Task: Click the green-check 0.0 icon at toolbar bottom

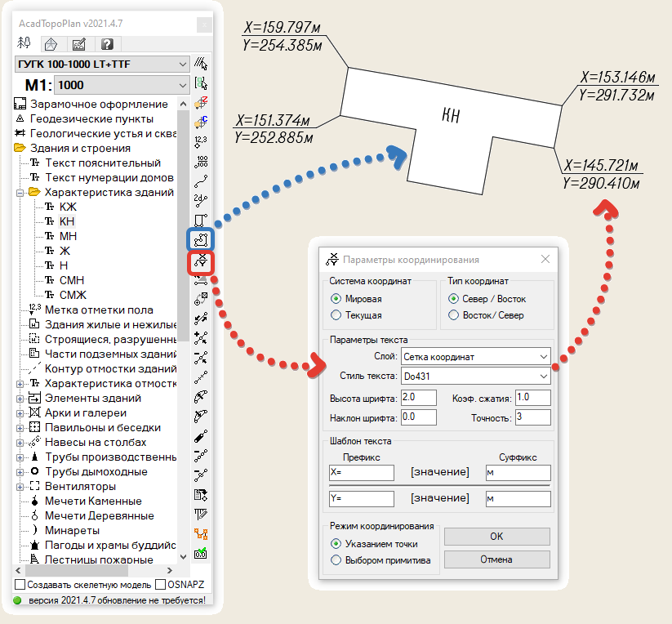Action: pyautogui.click(x=201, y=554)
